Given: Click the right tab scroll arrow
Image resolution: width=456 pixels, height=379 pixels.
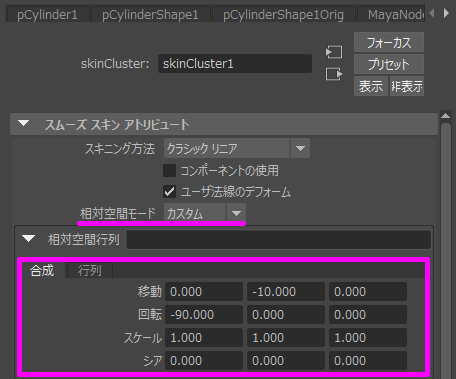Looking at the screenshot, I should (x=446, y=13).
